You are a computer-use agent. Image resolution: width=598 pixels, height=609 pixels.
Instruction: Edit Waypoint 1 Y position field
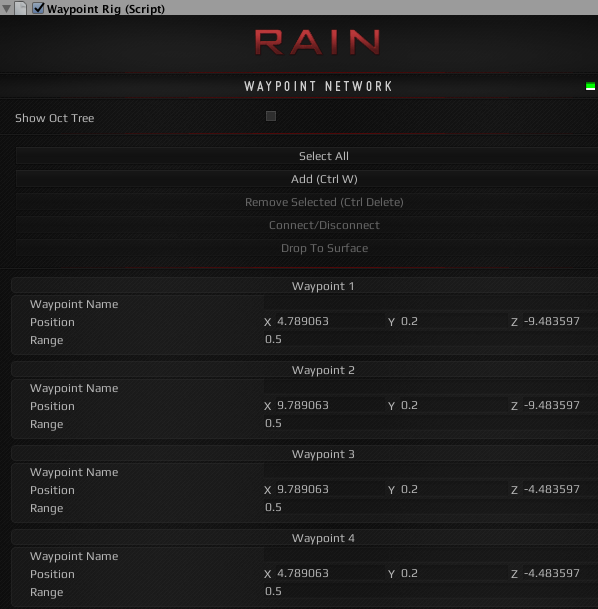click(453, 321)
